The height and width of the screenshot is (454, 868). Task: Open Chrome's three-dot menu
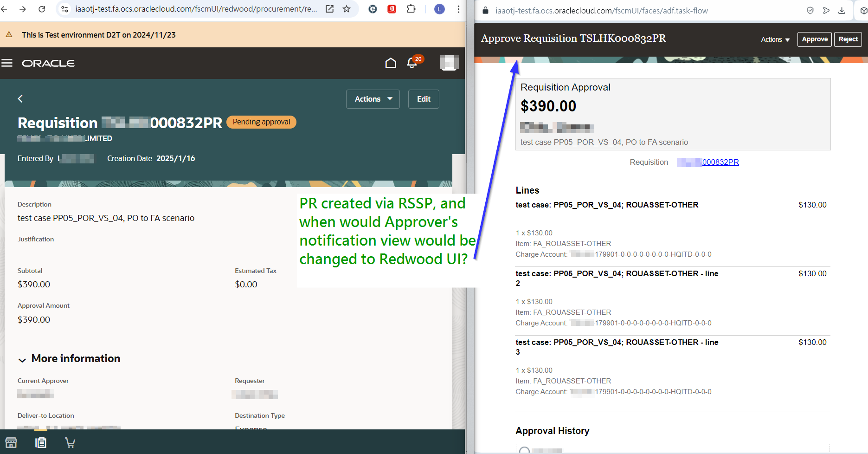(x=459, y=9)
